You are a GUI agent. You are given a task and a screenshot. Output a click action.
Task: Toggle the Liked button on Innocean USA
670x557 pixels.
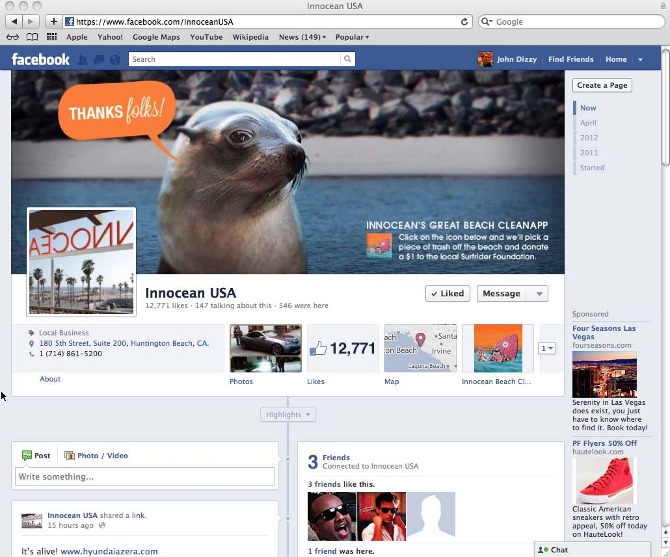tap(447, 293)
